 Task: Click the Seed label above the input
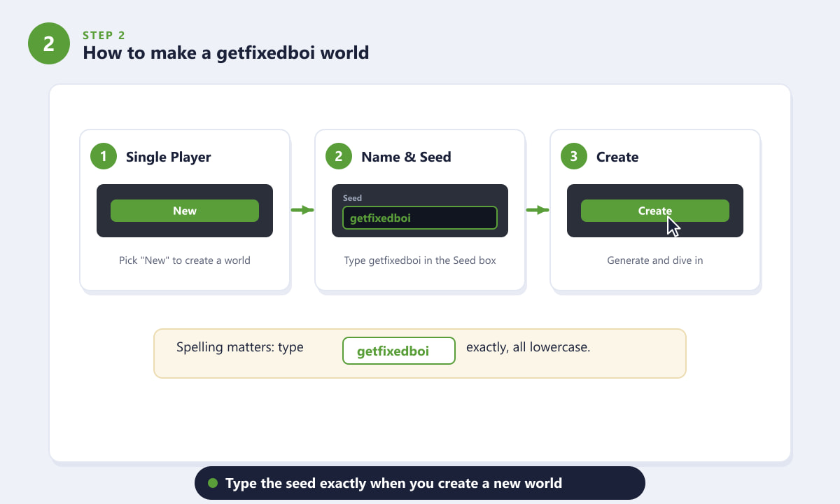click(352, 198)
